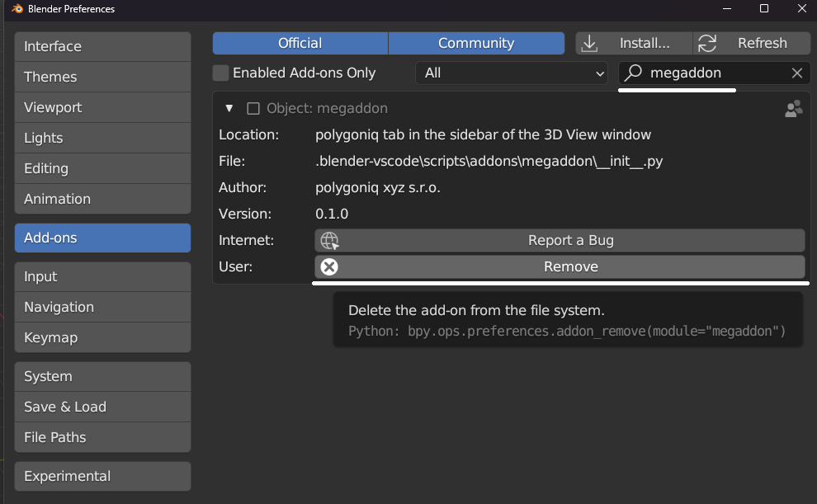
Task: Click the maintainer person icon on the right
Action: 793,108
